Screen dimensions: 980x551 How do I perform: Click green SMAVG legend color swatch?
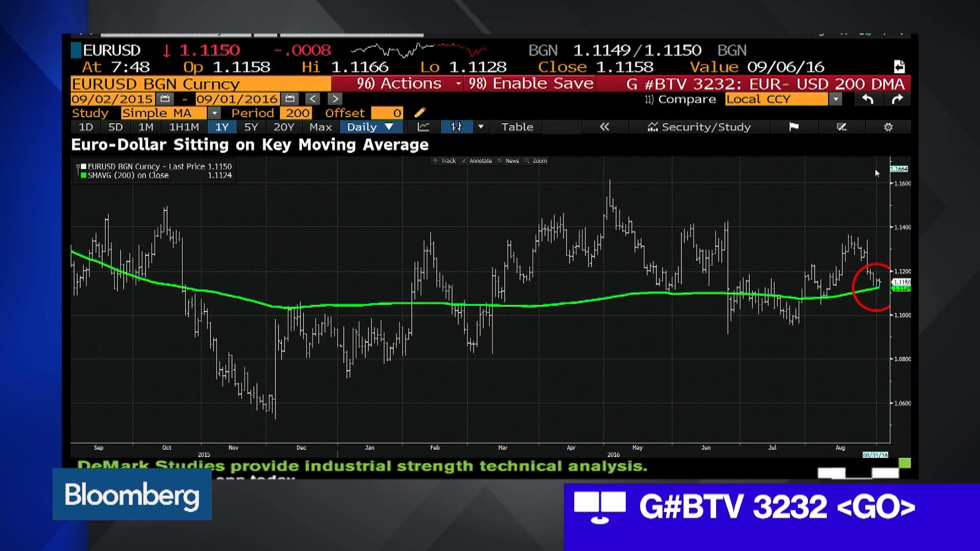coord(84,175)
